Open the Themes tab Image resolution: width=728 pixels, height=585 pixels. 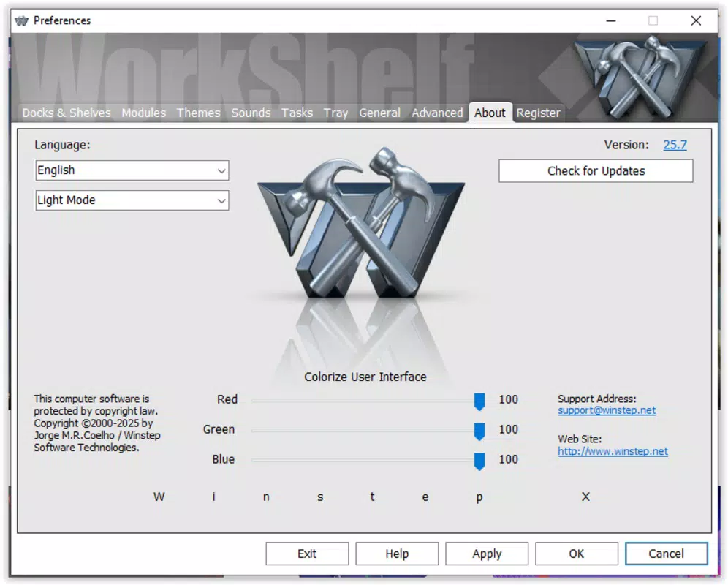(198, 113)
